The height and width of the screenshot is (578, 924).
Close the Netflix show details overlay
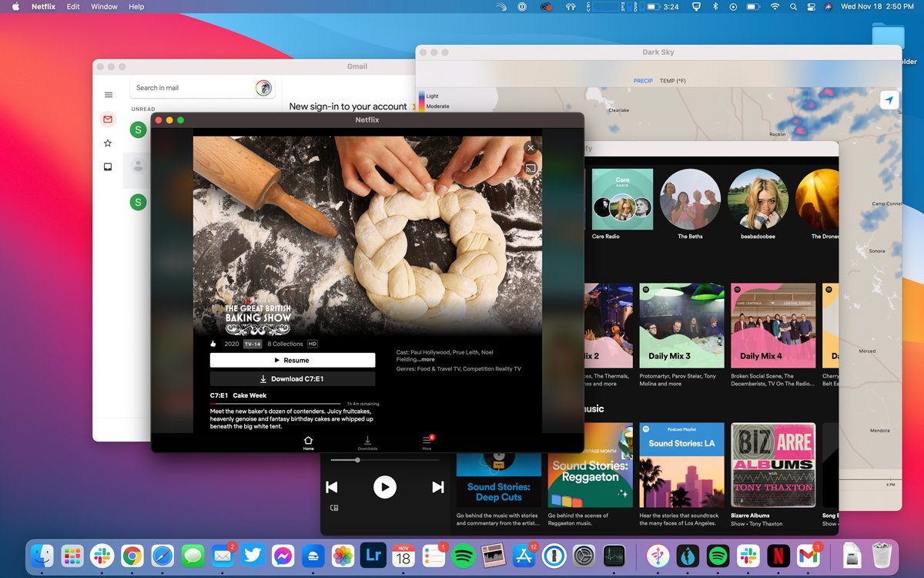click(530, 148)
